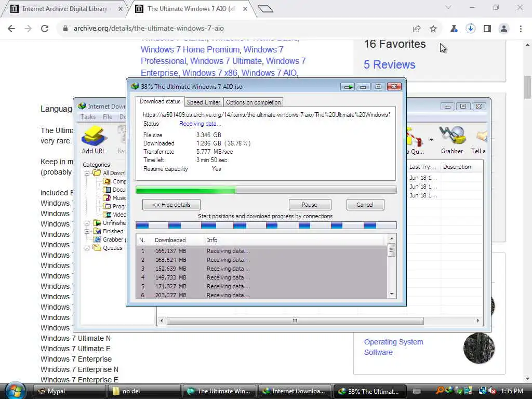Screen dimensions: 532x399
Task: Open the queue toolbar dropdown arrow in IDM
Action: coord(431,139)
